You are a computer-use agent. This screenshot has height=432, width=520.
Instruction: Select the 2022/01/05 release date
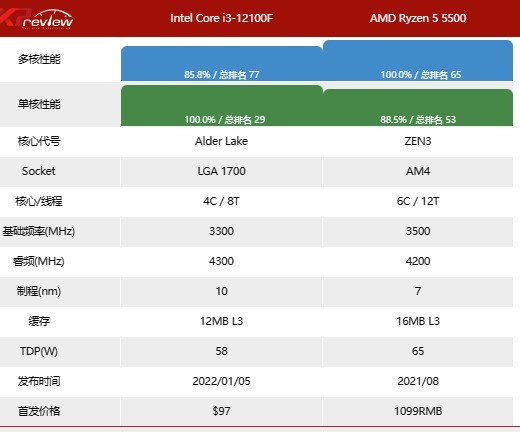221,381
